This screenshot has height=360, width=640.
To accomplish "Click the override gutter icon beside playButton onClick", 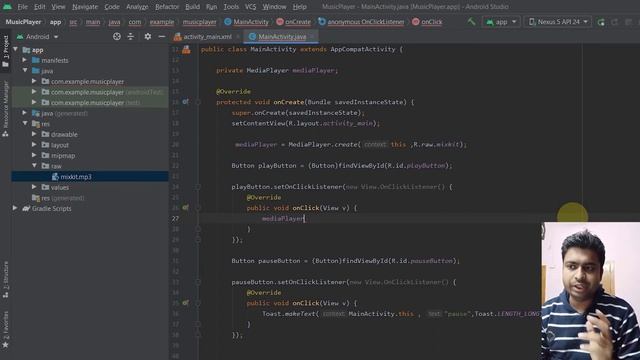I will pyautogui.click(x=186, y=208).
